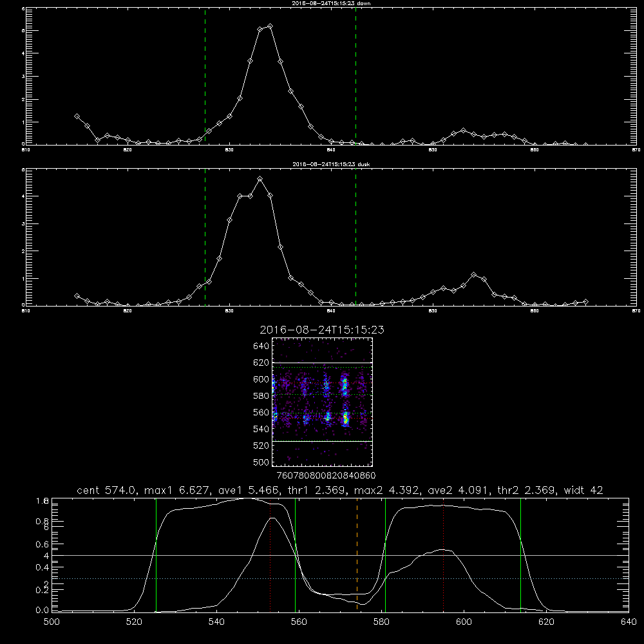This screenshot has height=644, width=644.
Task: Click y-axis label 560 beside spectral image
Action: coord(261,412)
